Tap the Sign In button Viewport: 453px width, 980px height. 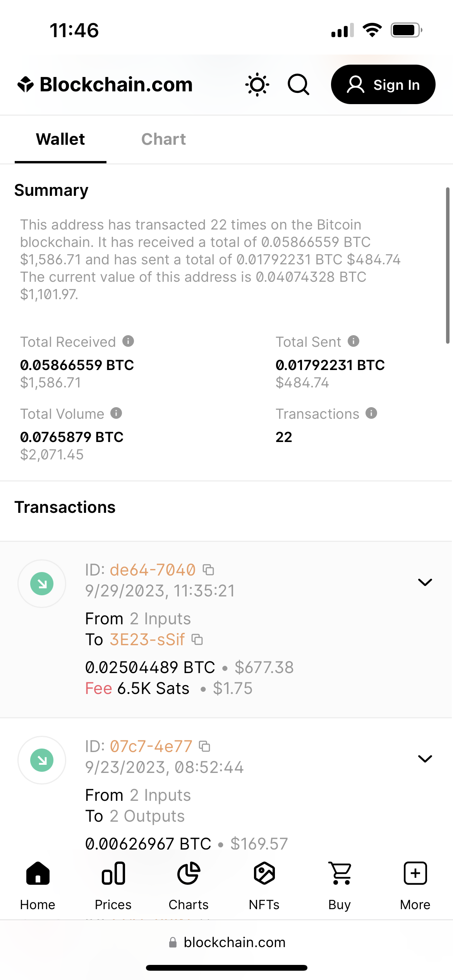(383, 85)
